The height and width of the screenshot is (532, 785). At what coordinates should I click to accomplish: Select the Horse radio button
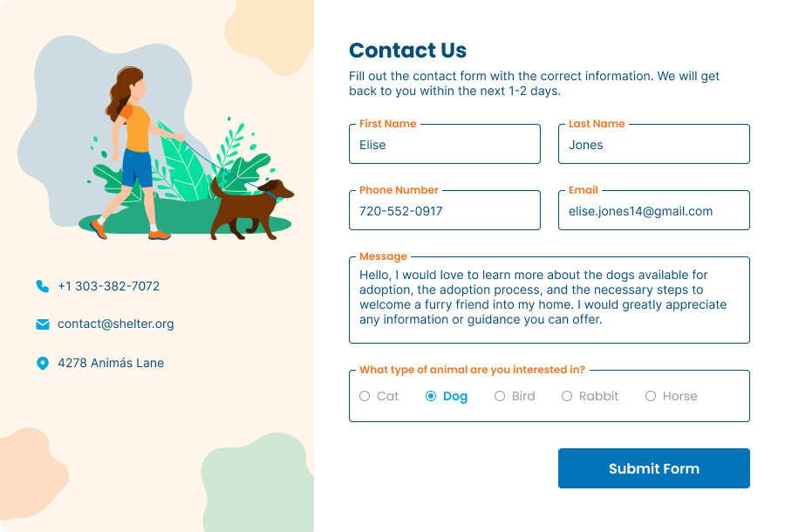pos(651,396)
